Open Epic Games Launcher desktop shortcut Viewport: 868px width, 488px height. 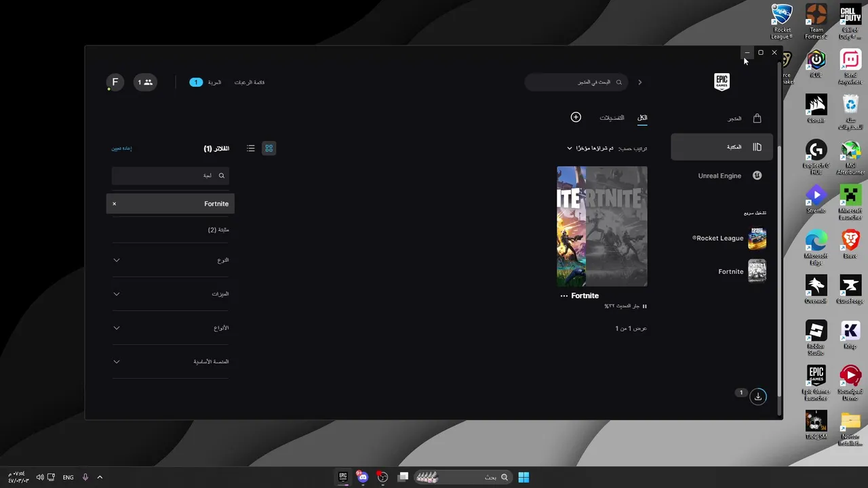point(816,383)
